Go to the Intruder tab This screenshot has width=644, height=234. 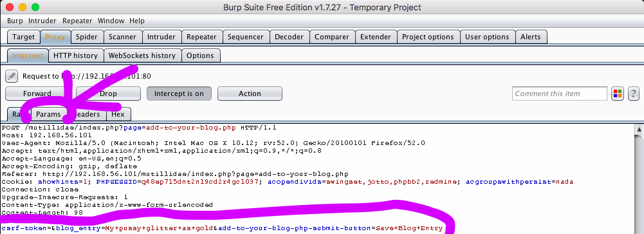(161, 37)
